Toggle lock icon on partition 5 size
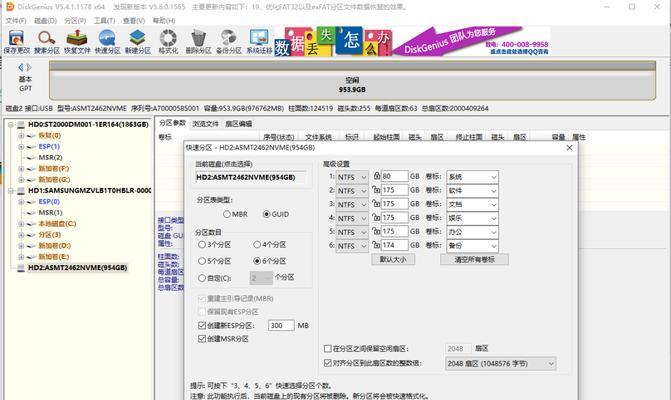 pyautogui.click(x=377, y=231)
